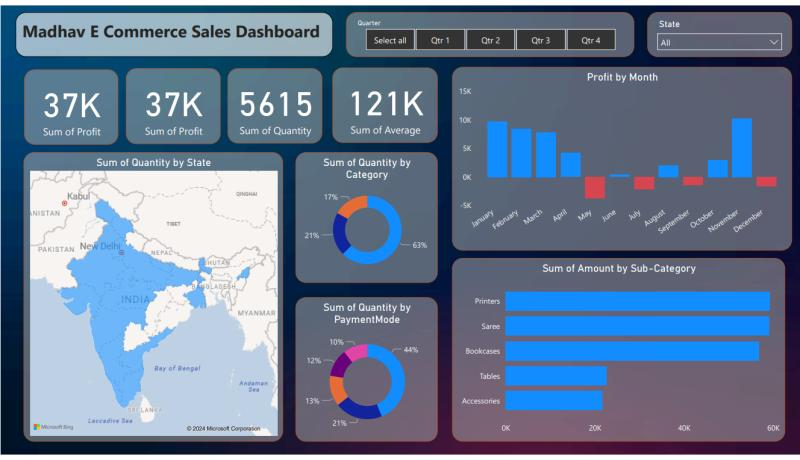Click the Madhav E Commerce Sales Dashboard title
Viewport: 800px width, 460px height.
pos(171,32)
